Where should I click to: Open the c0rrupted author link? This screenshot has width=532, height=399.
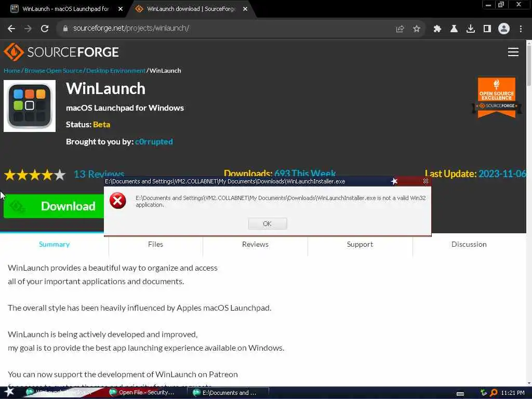[x=154, y=141]
